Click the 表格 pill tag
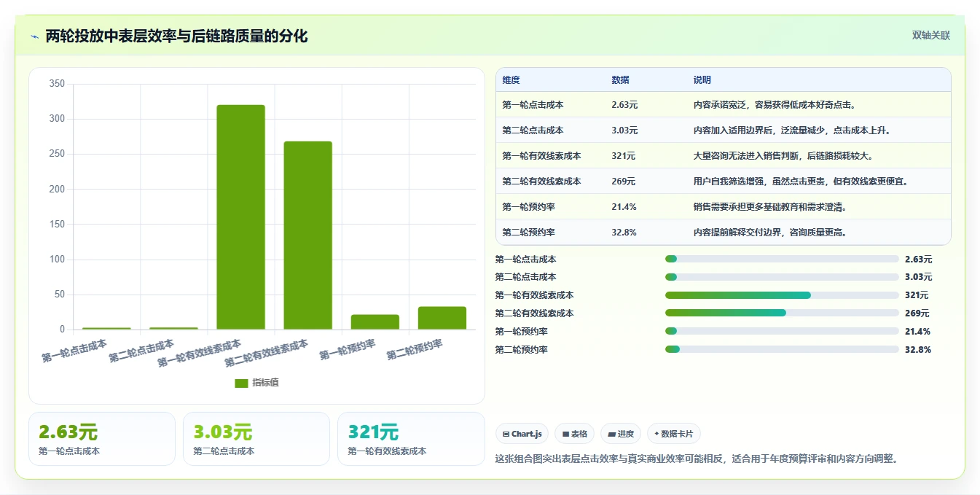 point(575,434)
